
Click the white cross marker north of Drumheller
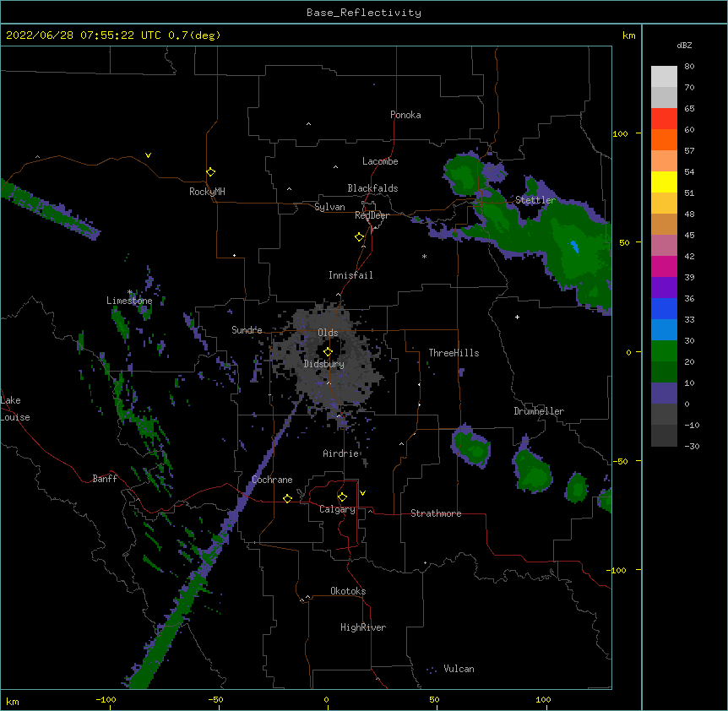click(x=517, y=317)
